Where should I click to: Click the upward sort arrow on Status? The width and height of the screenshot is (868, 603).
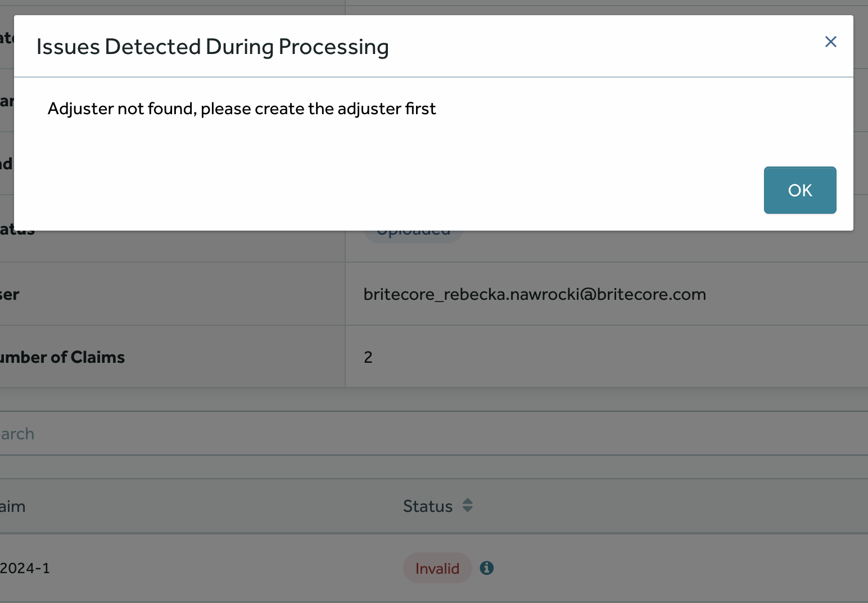(468, 501)
